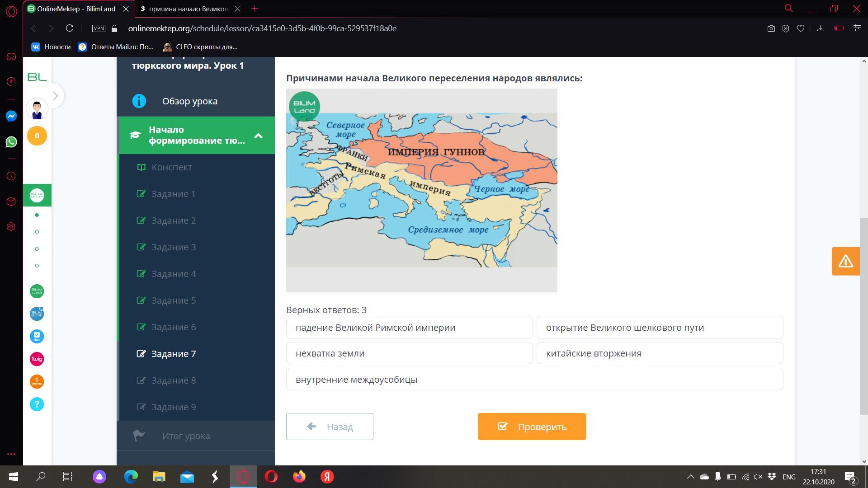Image resolution: width=868 pixels, height=488 pixels.
Task: Open the pink Twig app icon
Action: click(x=37, y=359)
